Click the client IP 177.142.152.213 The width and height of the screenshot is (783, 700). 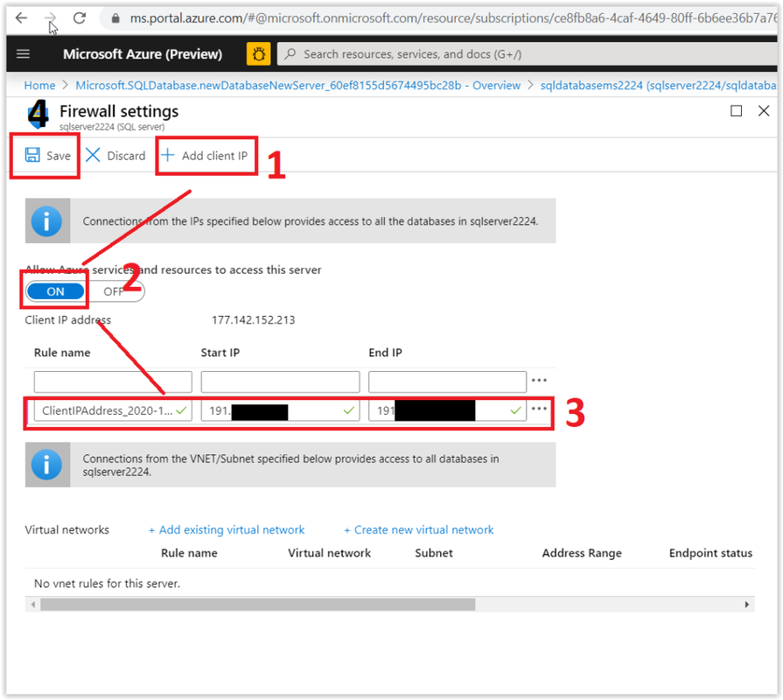253,320
